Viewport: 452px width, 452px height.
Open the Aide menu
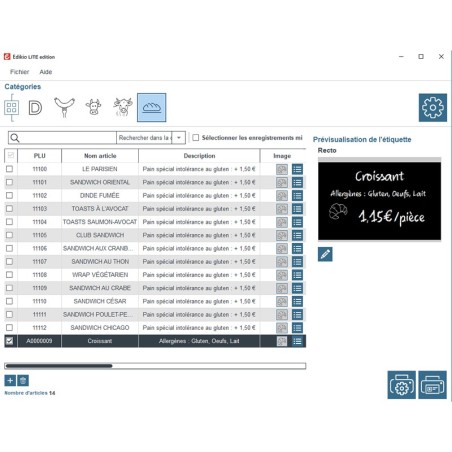coord(46,72)
